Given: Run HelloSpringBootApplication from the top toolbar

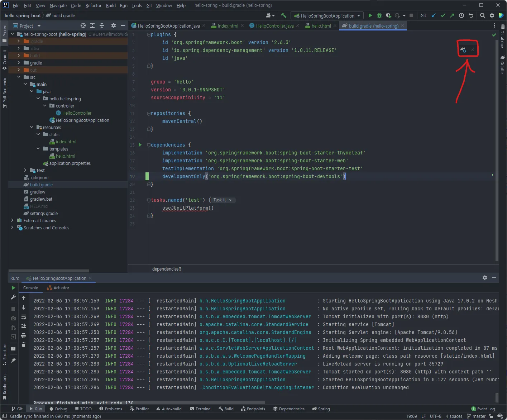Looking at the screenshot, I should (370, 15).
